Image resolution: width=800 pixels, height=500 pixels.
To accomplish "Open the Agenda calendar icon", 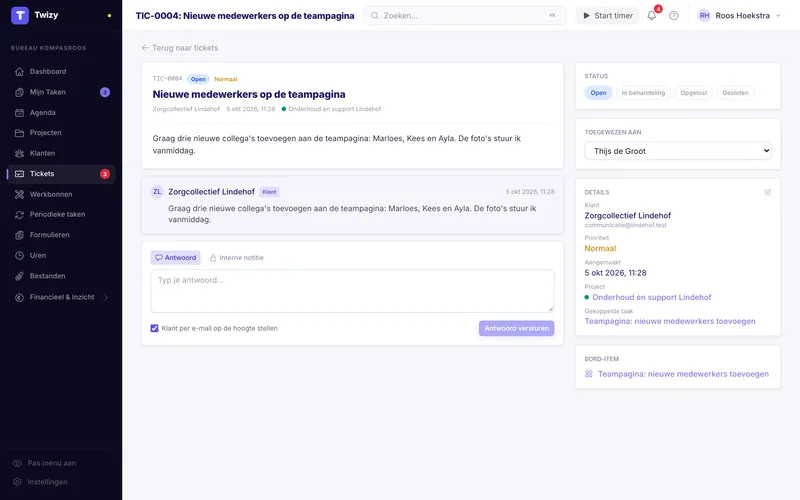I will [19, 112].
